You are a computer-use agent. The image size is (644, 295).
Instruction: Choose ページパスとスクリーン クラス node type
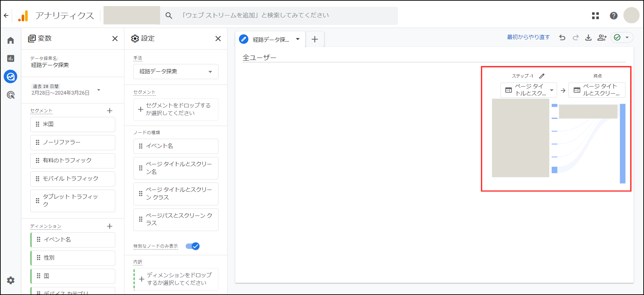(x=176, y=220)
